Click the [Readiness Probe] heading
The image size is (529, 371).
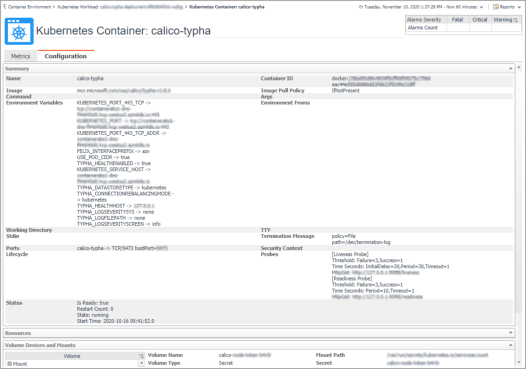(352, 279)
